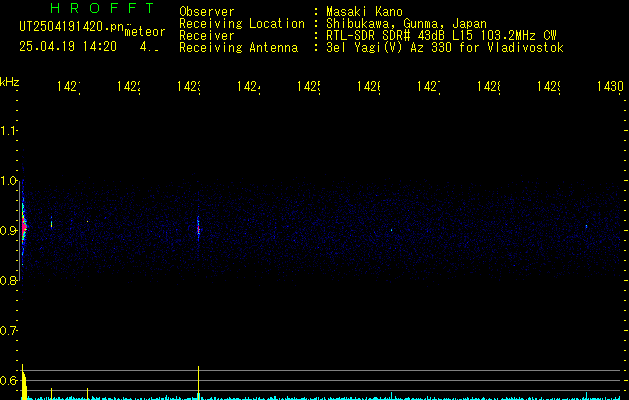Select RTL-SDR SDR# 43dB receiver description

[441, 36]
